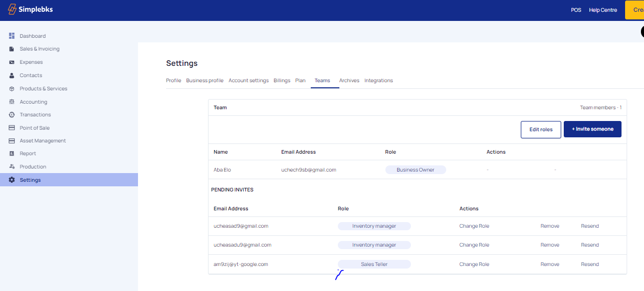Image resolution: width=644 pixels, height=291 pixels.
Task: Click the Point of Sale card icon
Action: coord(12,128)
